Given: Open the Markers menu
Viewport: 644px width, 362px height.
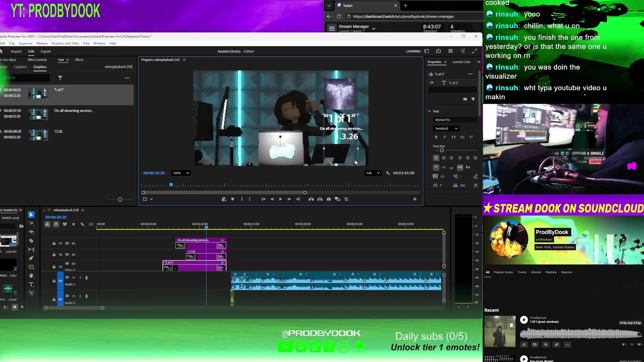Looking at the screenshot, I should [42, 43].
